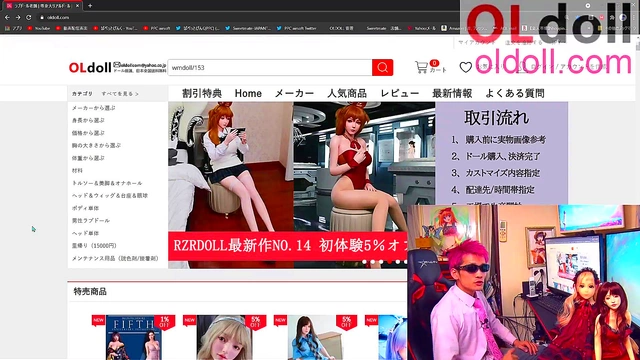Viewport: 640px width, 360px height.
Task: Click the blue-uniform doll product thumbnail
Action: coord(316,338)
